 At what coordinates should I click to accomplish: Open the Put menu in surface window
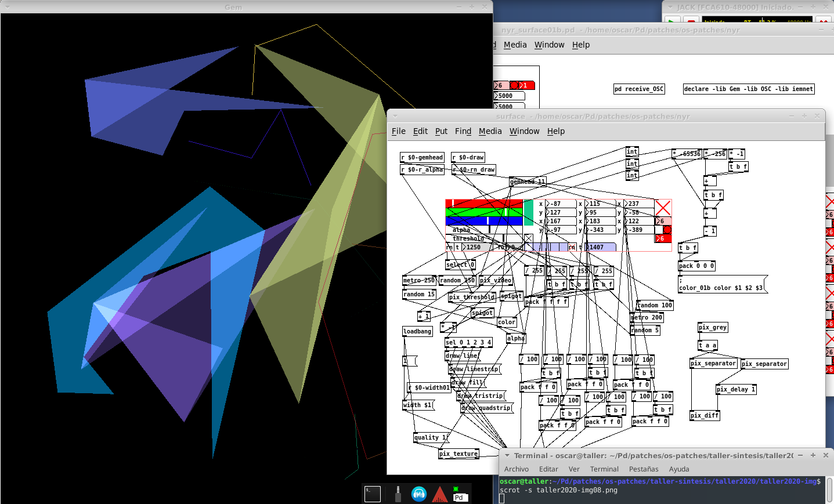tap(441, 131)
